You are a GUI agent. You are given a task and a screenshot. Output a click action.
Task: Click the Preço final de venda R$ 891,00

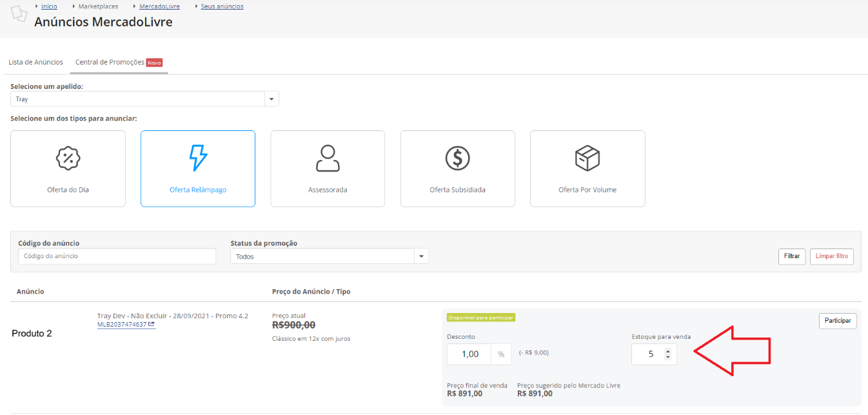click(x=464, y=394)
